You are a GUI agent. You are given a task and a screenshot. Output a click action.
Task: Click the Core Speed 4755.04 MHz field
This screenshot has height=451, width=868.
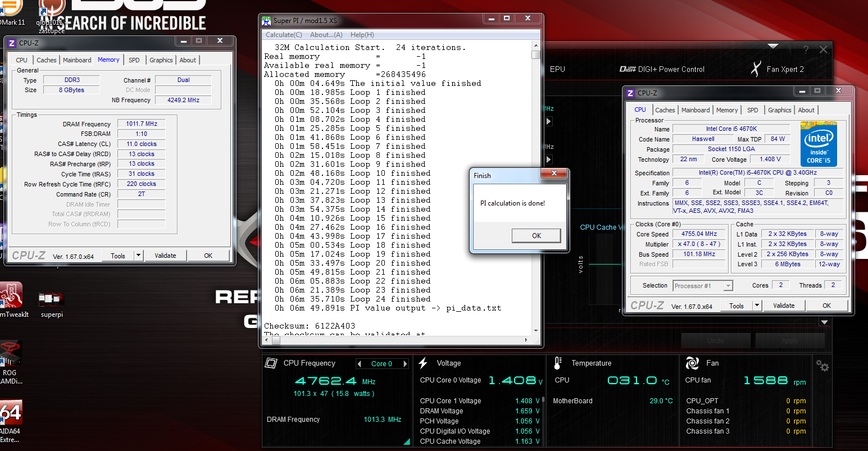coord(699,234)
